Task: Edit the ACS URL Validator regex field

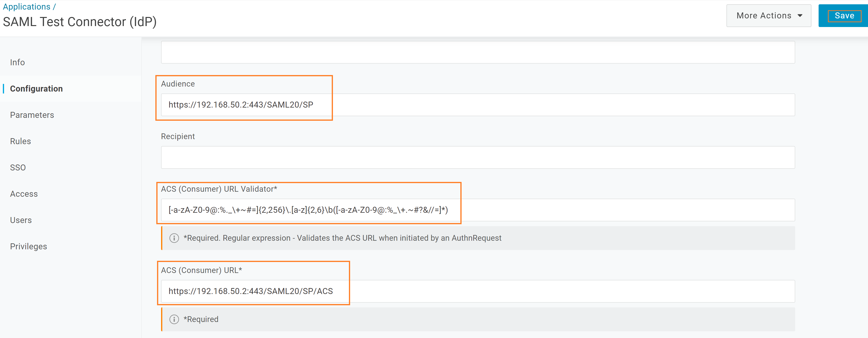Action: [x=478, y=210]
